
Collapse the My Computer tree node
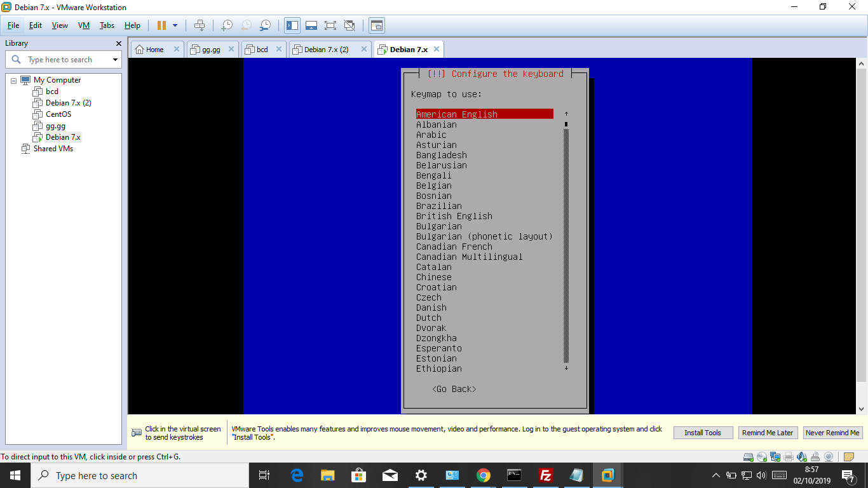click(13, 80)
